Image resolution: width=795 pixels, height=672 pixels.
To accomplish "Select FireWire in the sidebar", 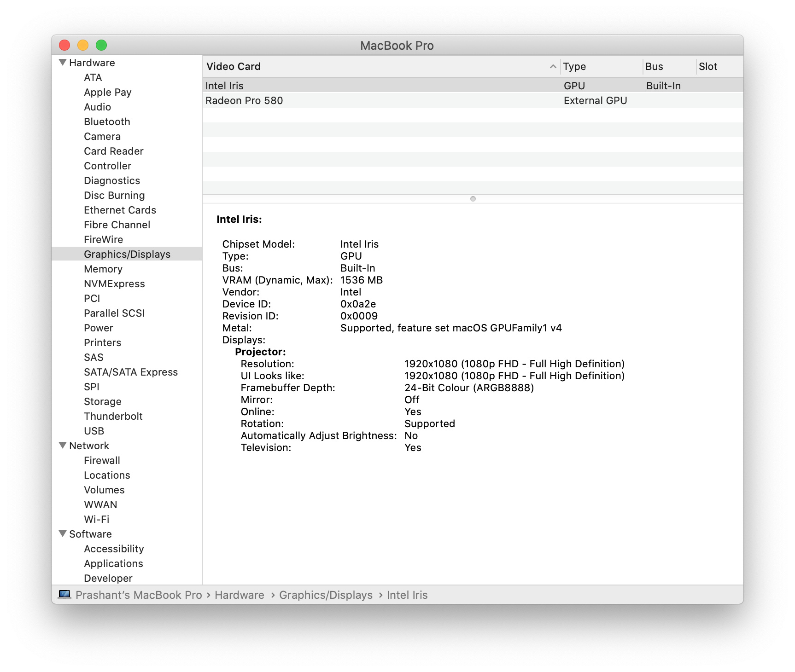I will (103, 239).
